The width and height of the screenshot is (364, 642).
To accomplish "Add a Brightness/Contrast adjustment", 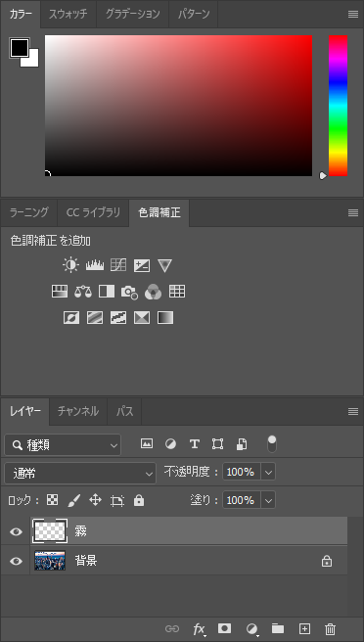I will (70, 265).
